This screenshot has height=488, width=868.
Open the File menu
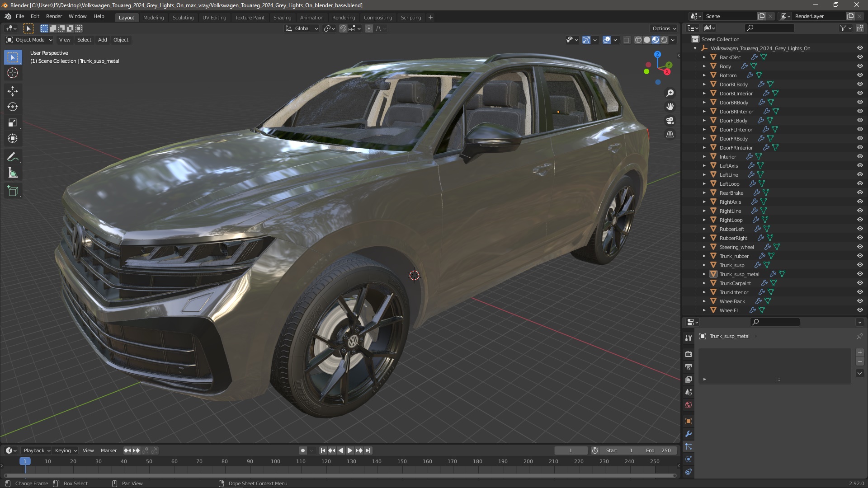tap(20, 16)
